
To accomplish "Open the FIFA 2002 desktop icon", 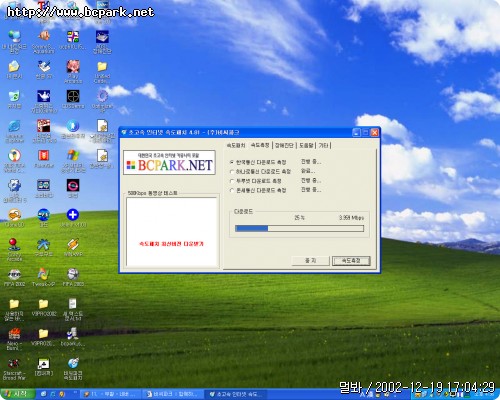I will [x=14, y=277].
